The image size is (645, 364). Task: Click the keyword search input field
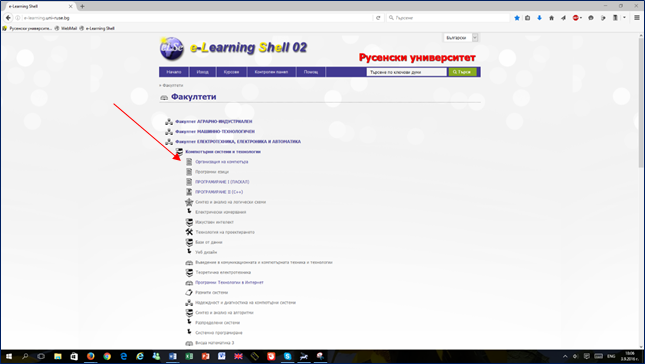pos(406,72)
